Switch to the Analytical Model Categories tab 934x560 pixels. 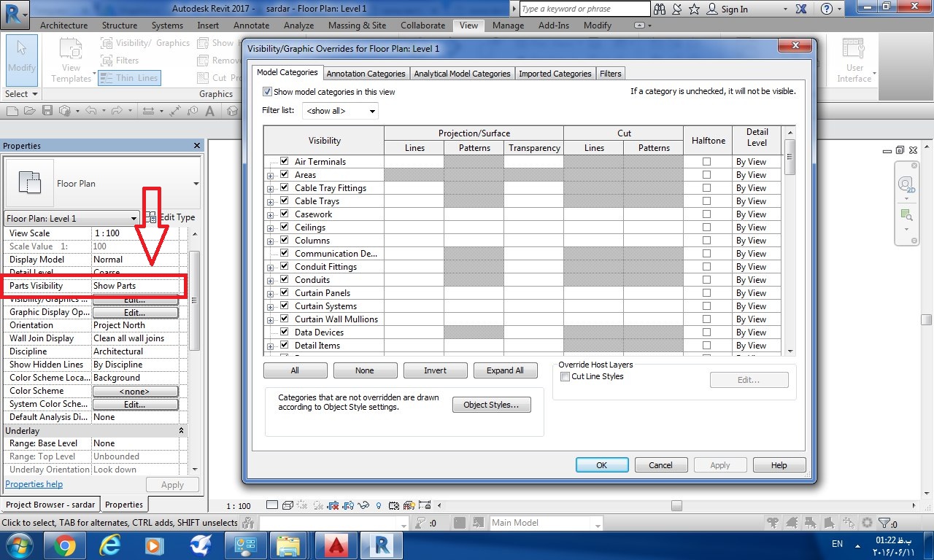(462, 74)
